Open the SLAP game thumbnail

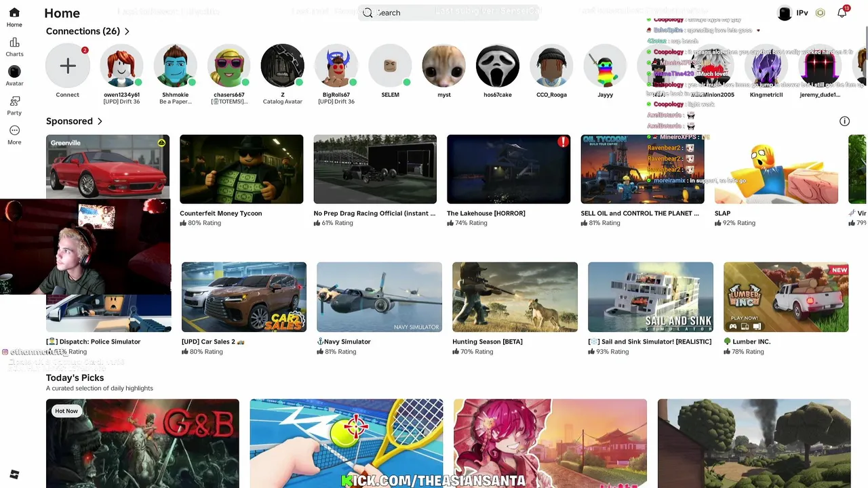(776, 169)
